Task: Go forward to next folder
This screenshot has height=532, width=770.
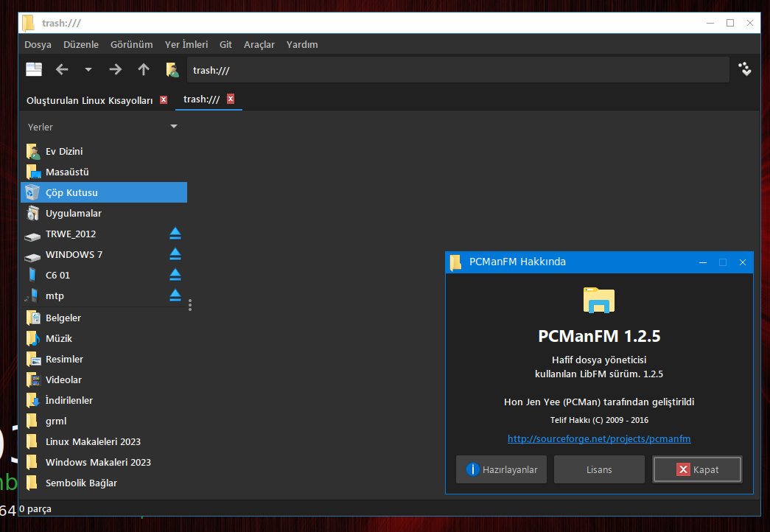Action: click(x=116, y=70)
